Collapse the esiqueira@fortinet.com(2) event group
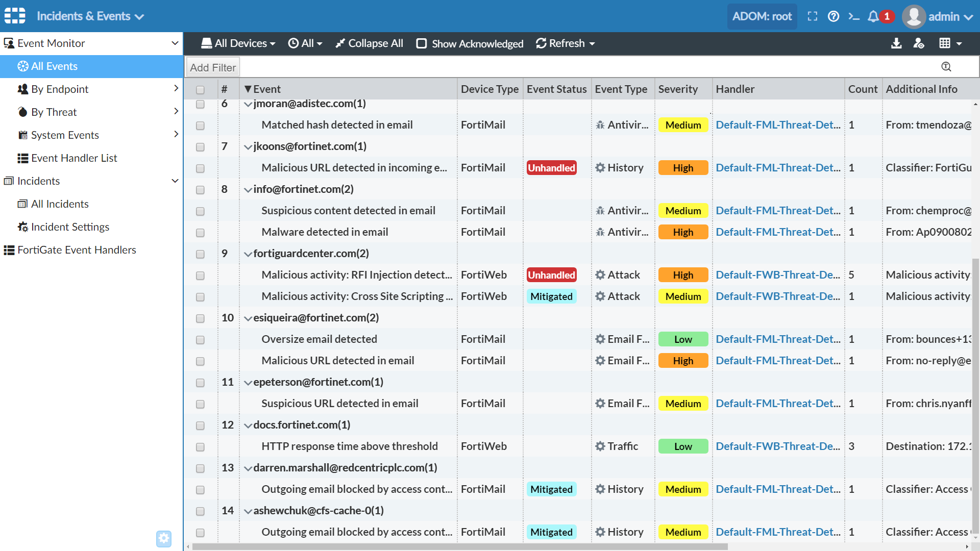Image resolution: width=980 pixels, height=551 pixels. (247, 317)
